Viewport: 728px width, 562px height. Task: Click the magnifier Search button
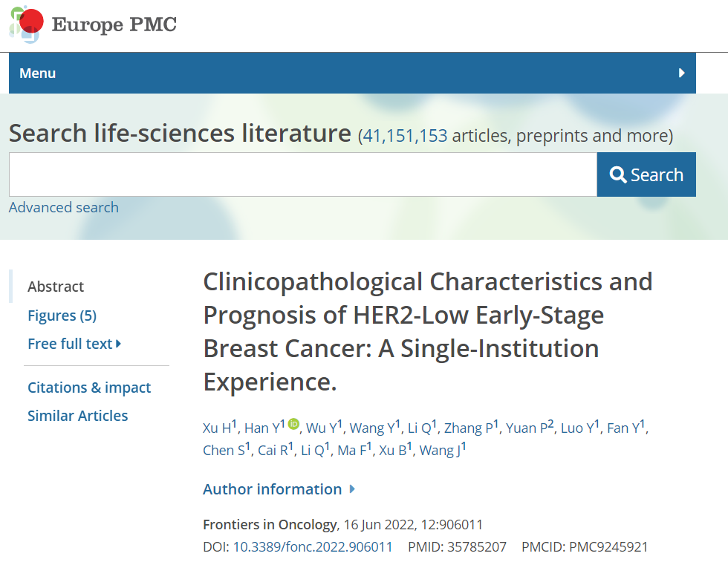pos(646,174)
